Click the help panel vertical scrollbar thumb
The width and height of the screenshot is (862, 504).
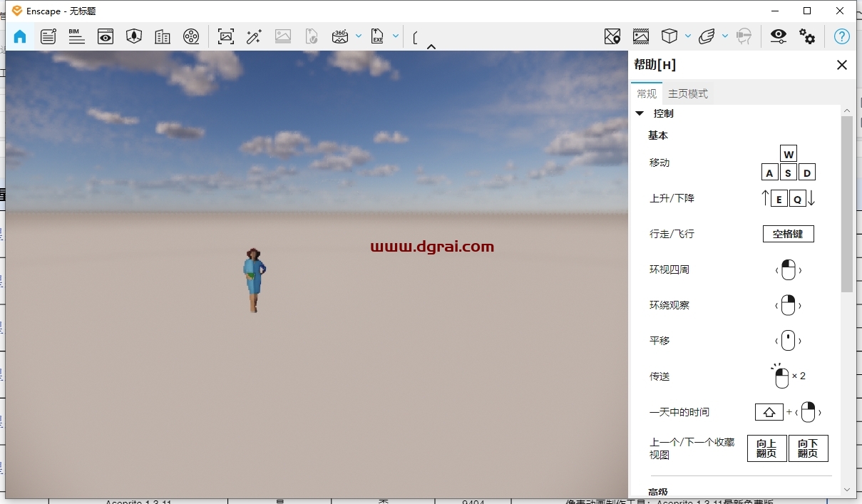coord(847,204)
